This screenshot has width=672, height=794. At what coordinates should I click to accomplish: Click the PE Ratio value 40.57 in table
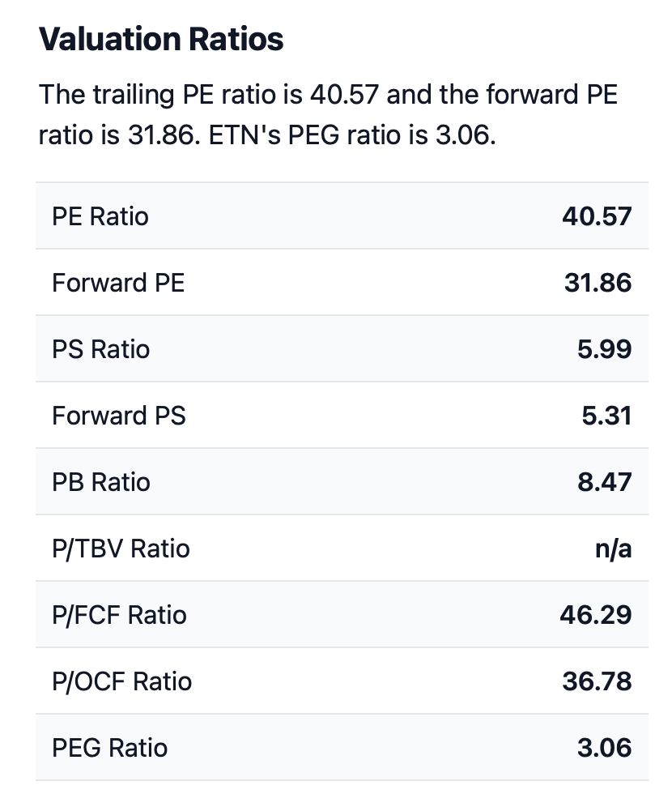coord(597,216)
